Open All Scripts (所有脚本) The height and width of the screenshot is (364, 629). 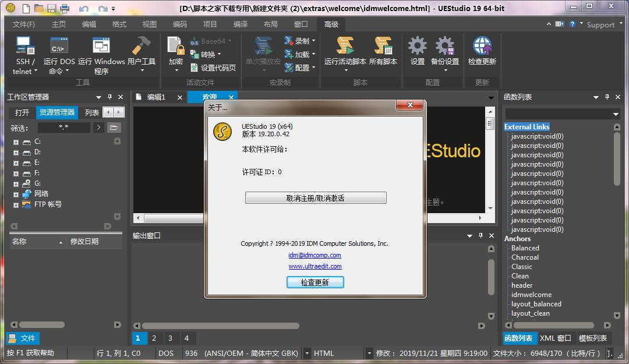[383, 51]
